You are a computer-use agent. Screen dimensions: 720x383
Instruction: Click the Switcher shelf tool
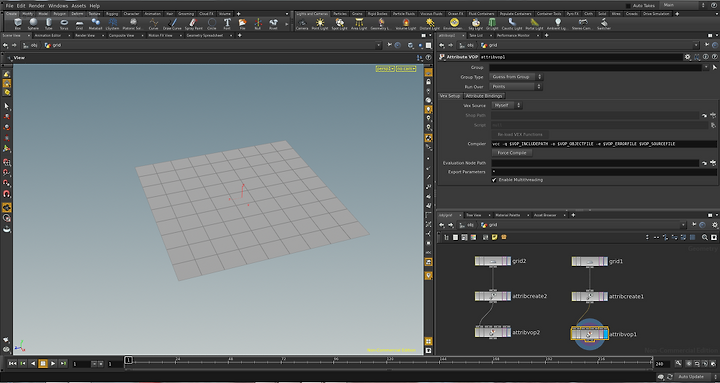pos(604,23)
